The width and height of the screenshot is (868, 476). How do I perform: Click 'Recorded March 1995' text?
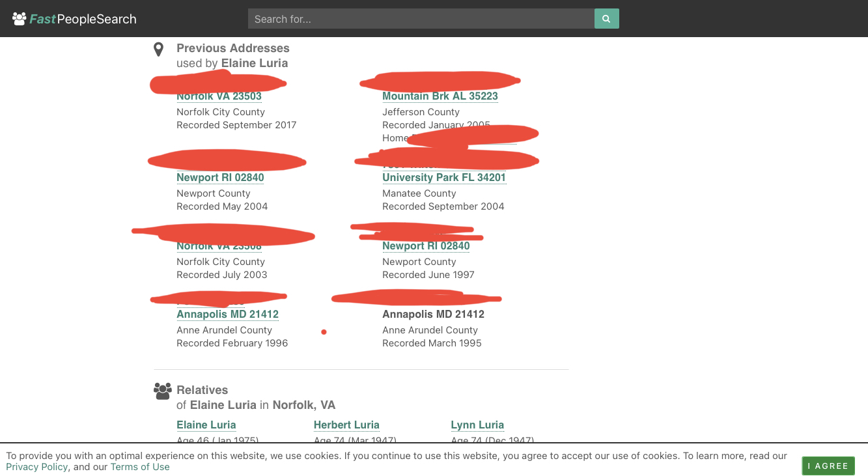[x=432, y=343]
